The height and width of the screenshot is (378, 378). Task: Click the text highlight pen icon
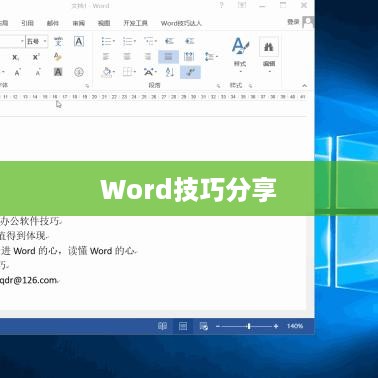point(58,57)
